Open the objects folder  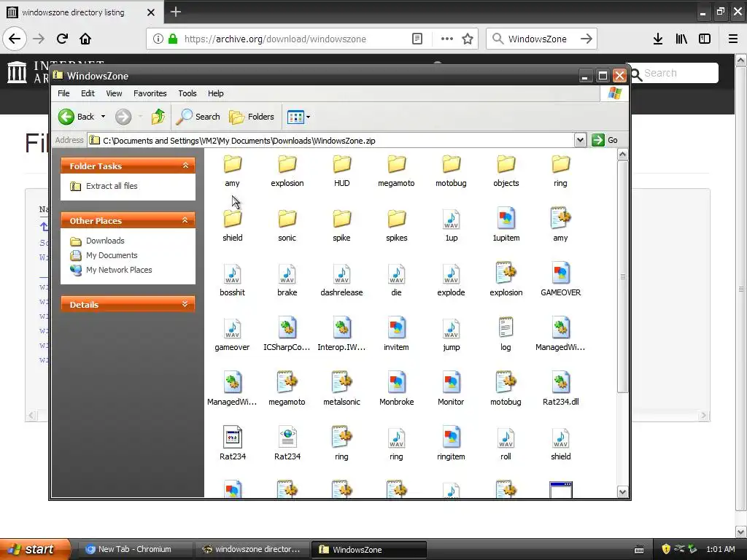point(506,171)
